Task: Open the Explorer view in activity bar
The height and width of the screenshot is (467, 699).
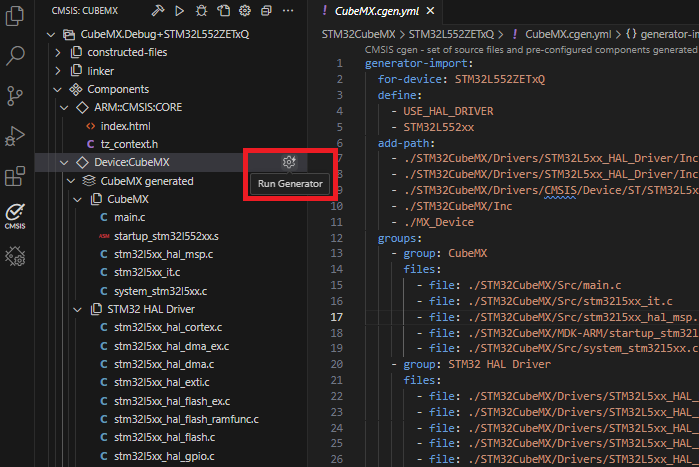Action: point(15,16)
